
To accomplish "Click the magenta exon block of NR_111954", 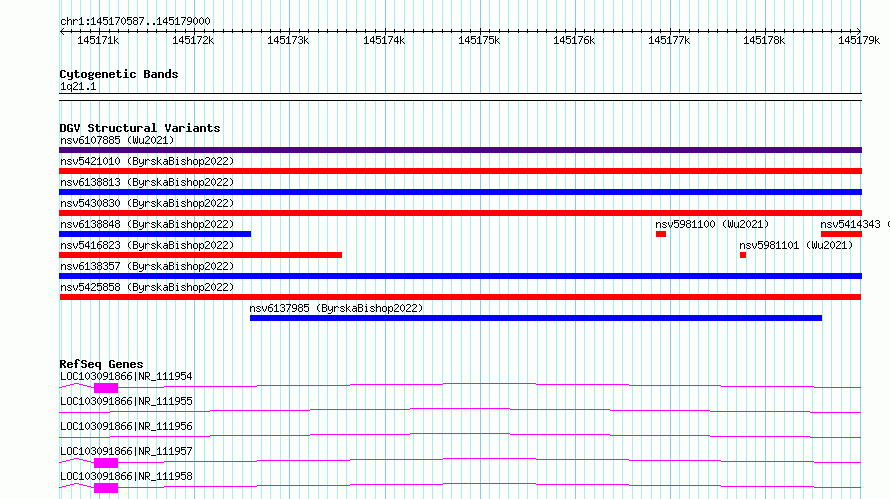I will [x=106, y=388].
